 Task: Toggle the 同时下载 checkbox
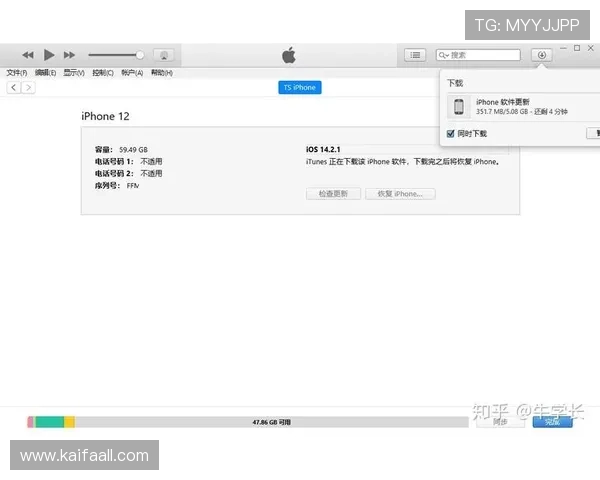451,134
